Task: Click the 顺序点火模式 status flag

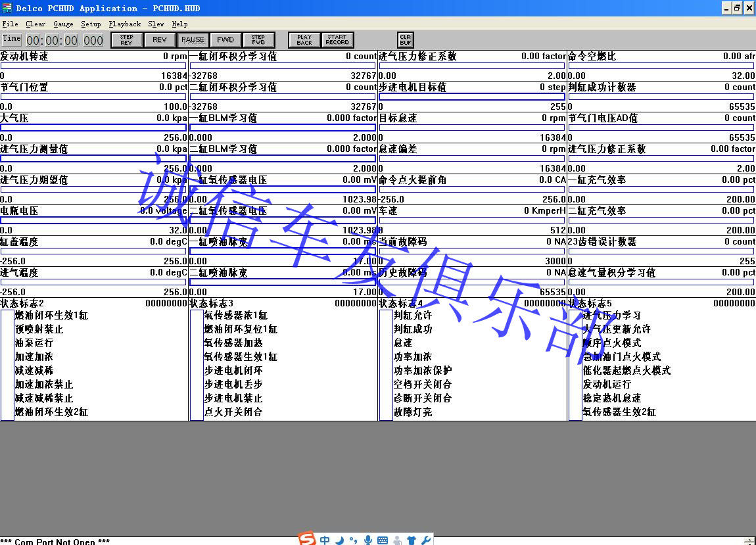Action: (612, 343)
